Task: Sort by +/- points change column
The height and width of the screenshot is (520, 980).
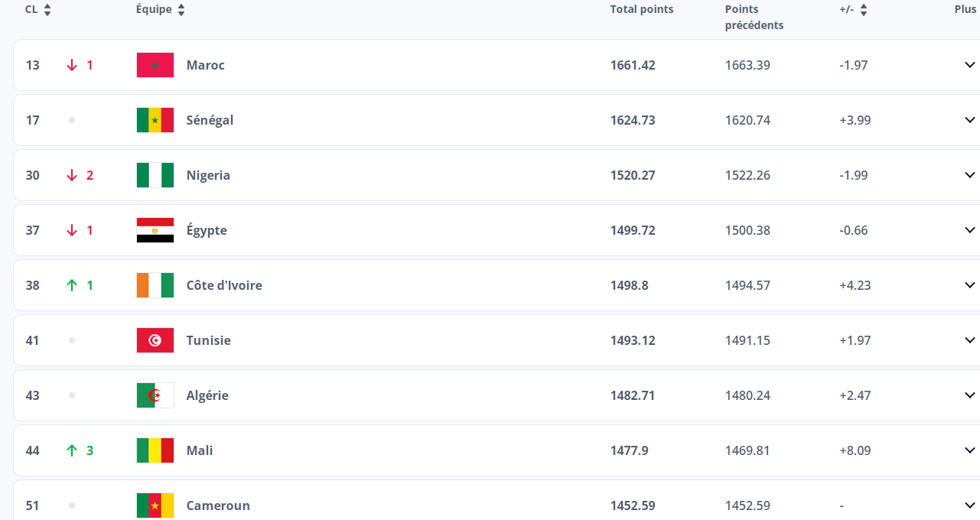Action: click(864, 10)
